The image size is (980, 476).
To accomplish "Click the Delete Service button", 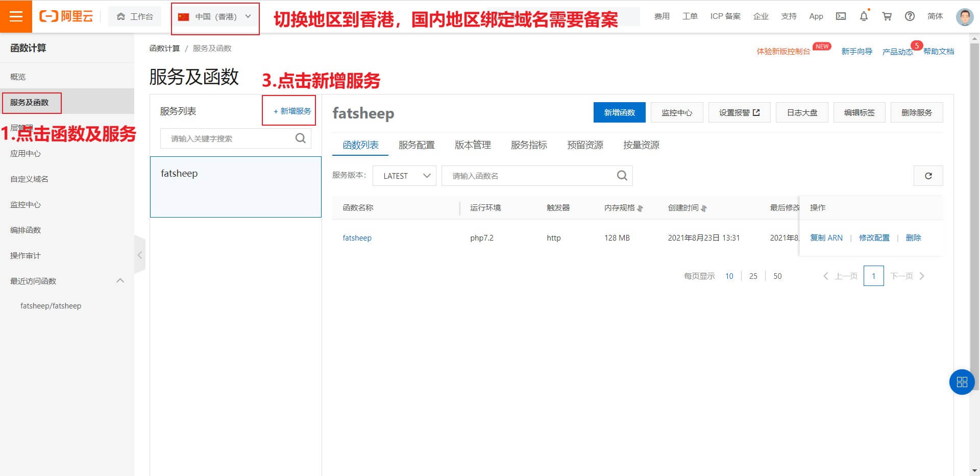I will (x=917, y=112).
